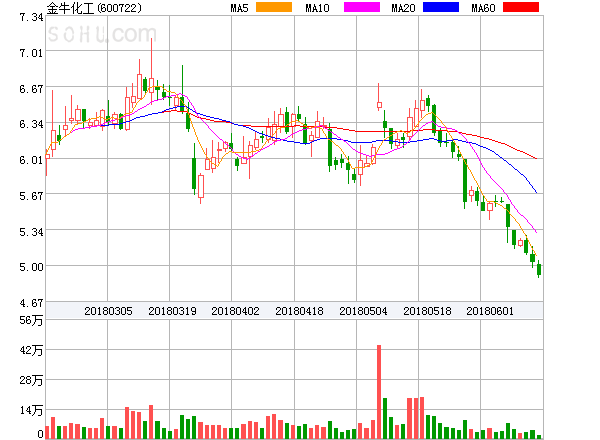
Task: Click the 20180418 date label
Action: [x=299, y=311]
